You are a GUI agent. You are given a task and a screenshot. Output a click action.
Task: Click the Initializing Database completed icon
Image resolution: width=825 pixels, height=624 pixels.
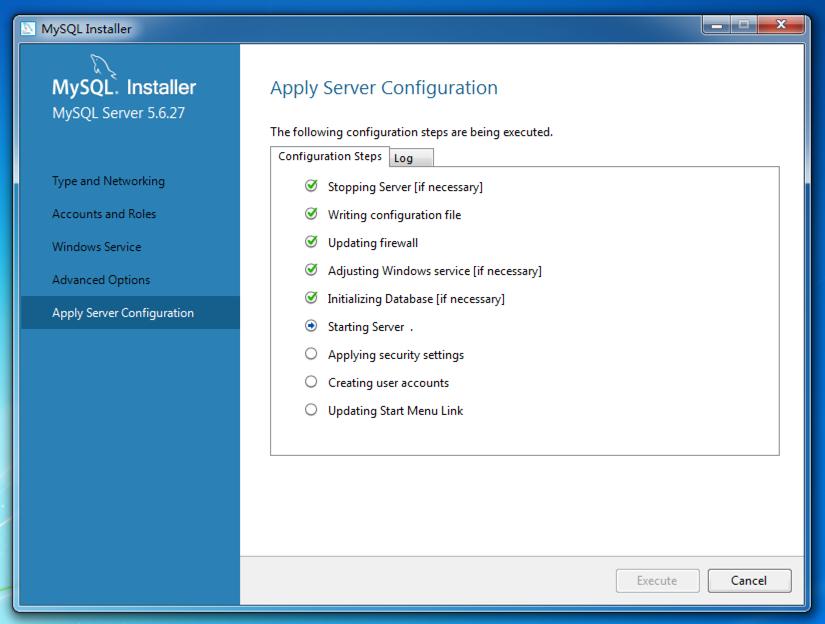[310, 299]
